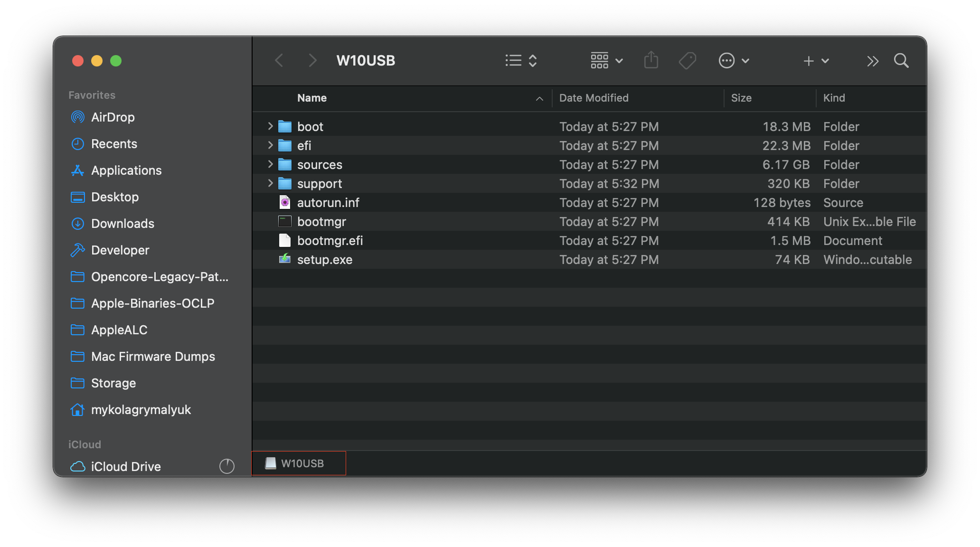
Task: Click the Share/export icon in toolbar
Action: [x=651, y=61]
